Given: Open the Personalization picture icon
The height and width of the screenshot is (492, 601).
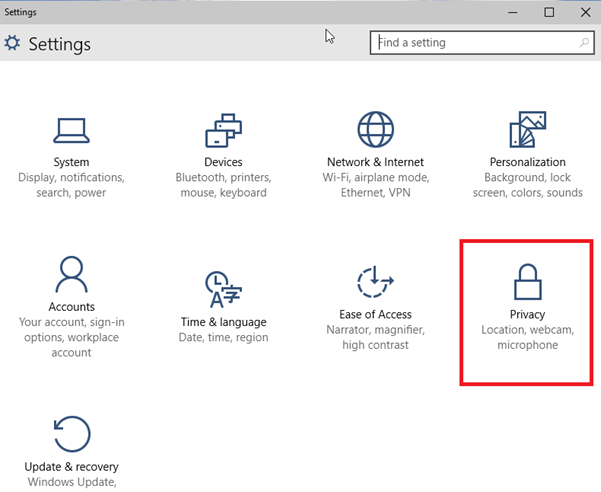Looking at the screenshot, I should (x=527, y=130).
